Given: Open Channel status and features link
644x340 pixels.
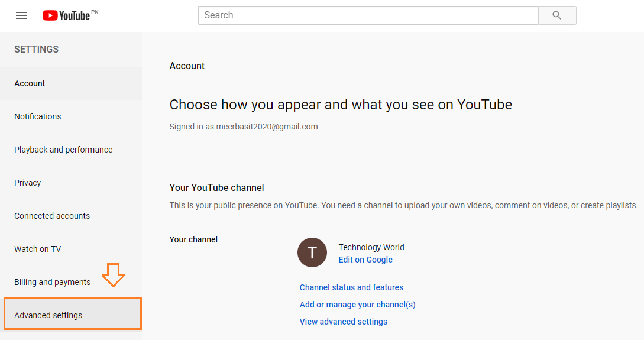Looking at the screenshot, I should [351, 287].
